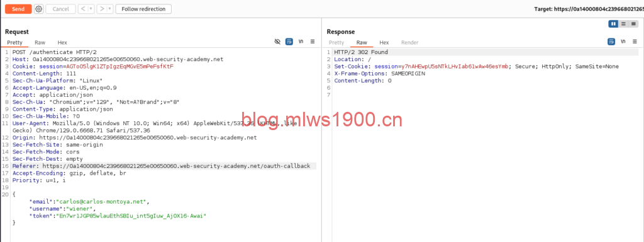
Task: Click the Cancel button
Action: pyautogui.click(x=61, y=9)
